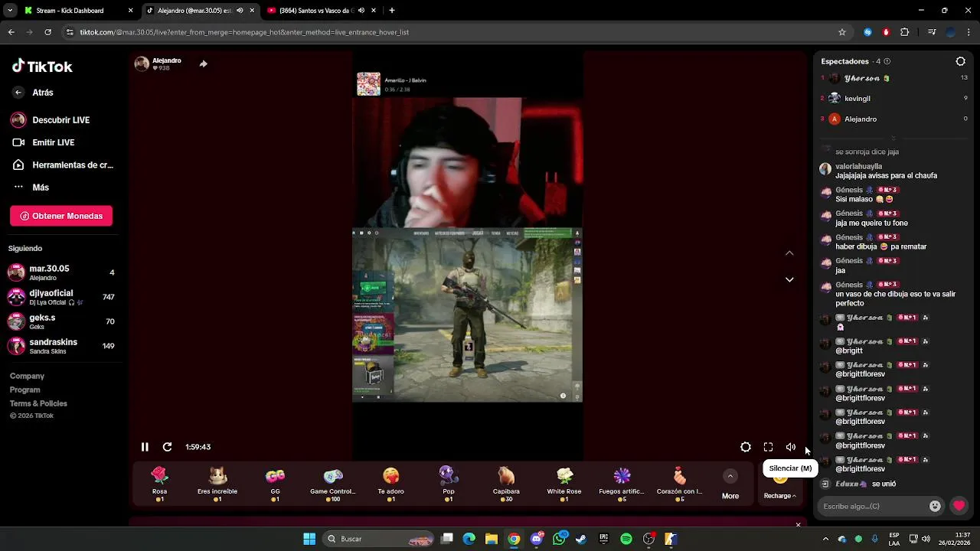Image resolution: width=980 pixels, height=551 pixels.
Task: Send the Eres increíble gift
Action: [217, 484]
